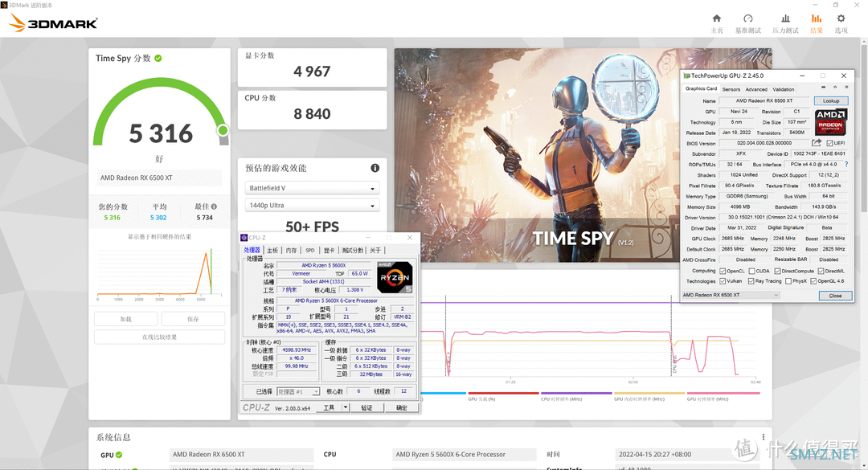
Task: Minimize the GPU-Z window
Action: (802, 76)
